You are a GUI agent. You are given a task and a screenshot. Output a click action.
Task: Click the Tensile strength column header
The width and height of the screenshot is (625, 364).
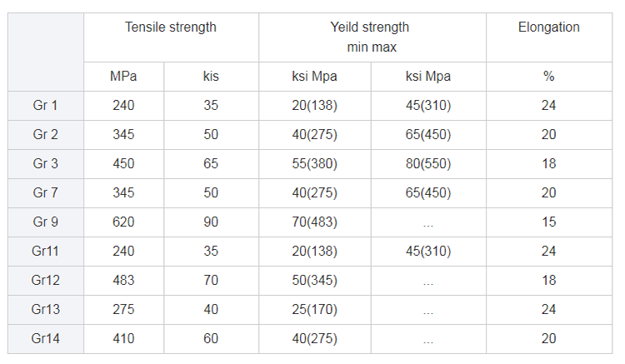click(171, 27)
